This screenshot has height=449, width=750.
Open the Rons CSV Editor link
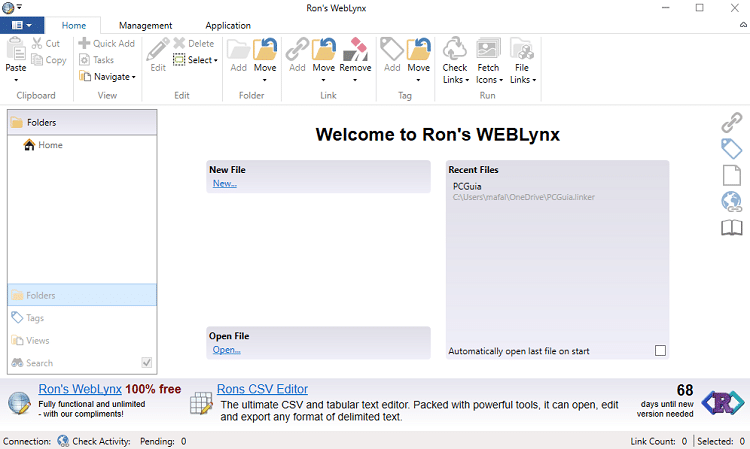pyautogui.click(x=262, y=389)
